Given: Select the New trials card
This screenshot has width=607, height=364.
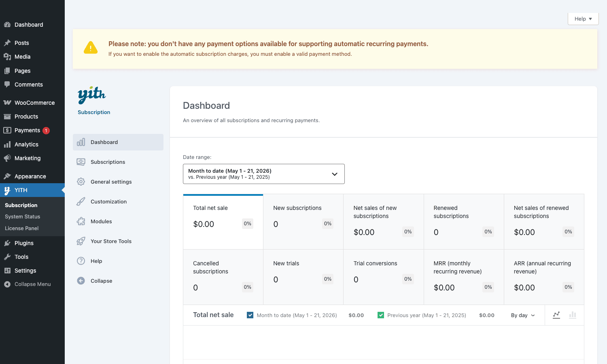Looking at the screenshot, I should coord(303,277).
